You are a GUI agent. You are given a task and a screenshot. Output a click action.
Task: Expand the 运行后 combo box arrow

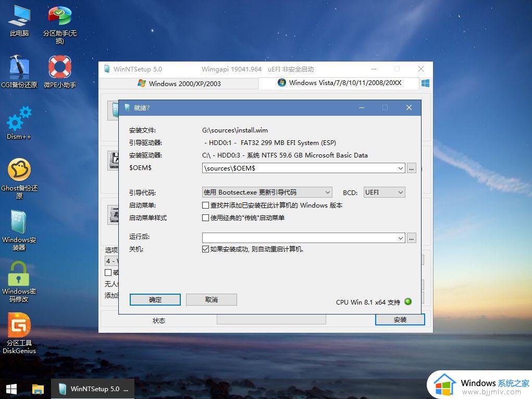pos(400,238)
